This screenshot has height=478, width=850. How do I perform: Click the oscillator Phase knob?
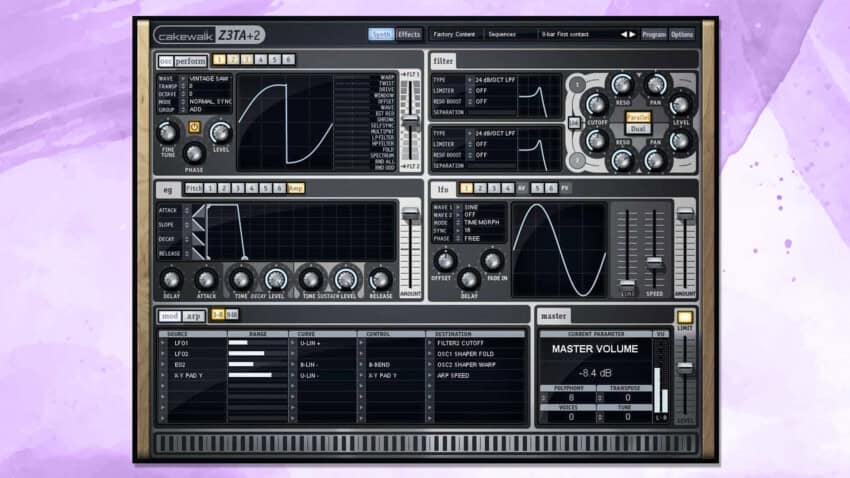pyautogui.click(x=194, y=154)
